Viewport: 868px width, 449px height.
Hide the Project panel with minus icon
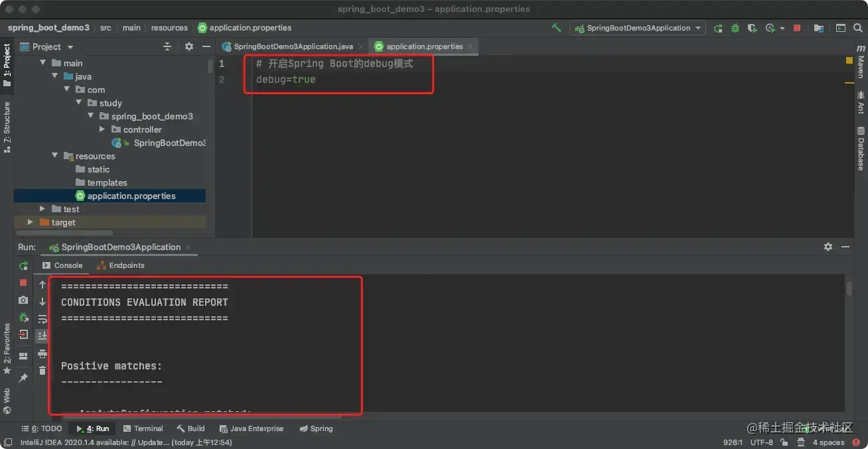pyautogui.click(x=206, y=46)
